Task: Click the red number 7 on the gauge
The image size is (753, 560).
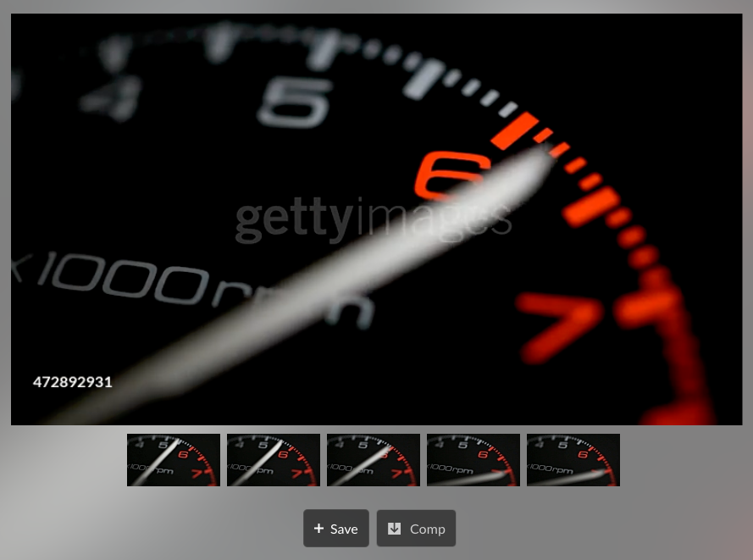Action: click(559, 324)
